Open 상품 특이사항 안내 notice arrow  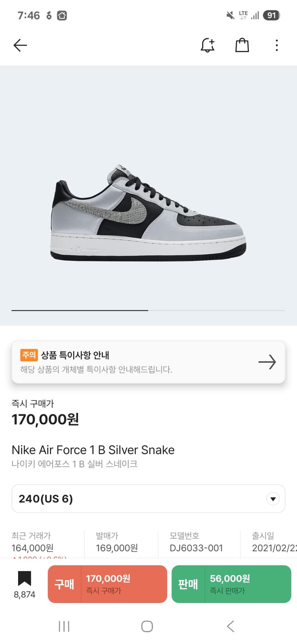coord(267,362)
